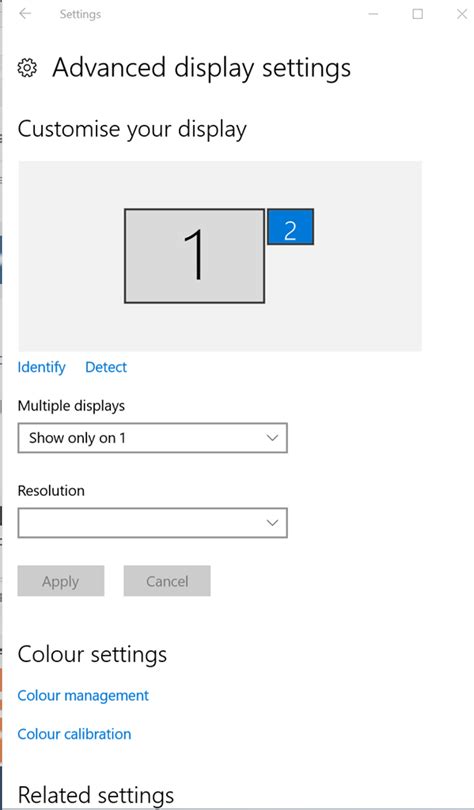Viewport: 474px width, 810px height.
Task: Open the Colour calibration link
Action: pos(74,734)
